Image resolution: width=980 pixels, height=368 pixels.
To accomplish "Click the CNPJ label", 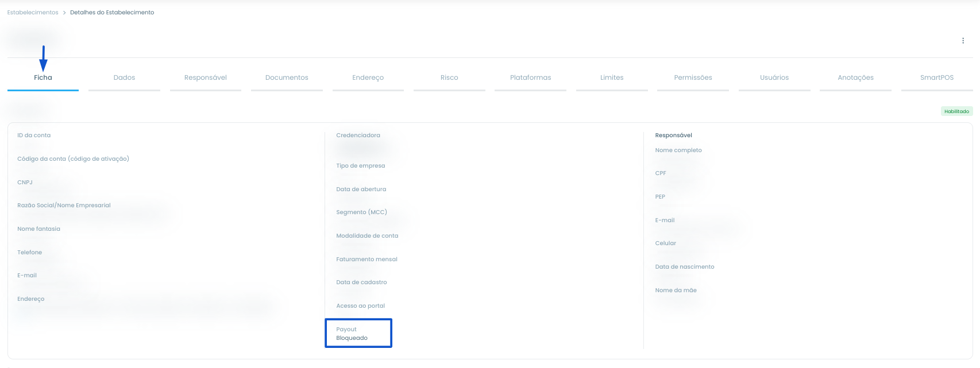I will point(25,183).
